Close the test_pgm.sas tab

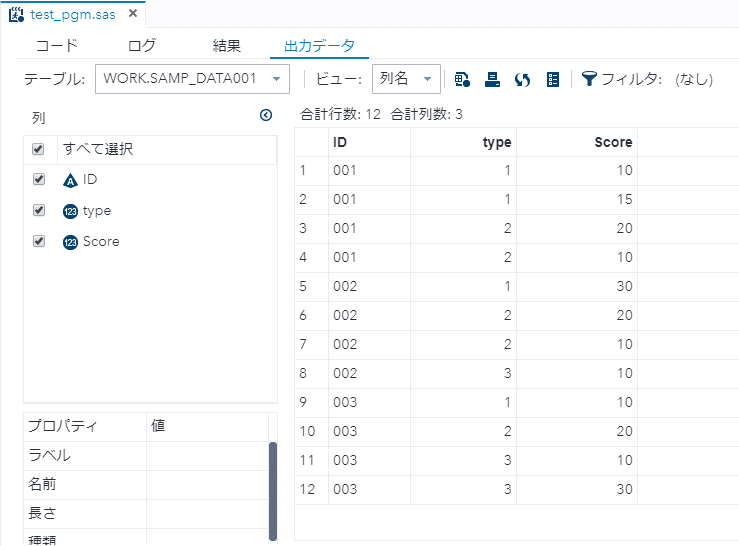click(x=133, y=14)
